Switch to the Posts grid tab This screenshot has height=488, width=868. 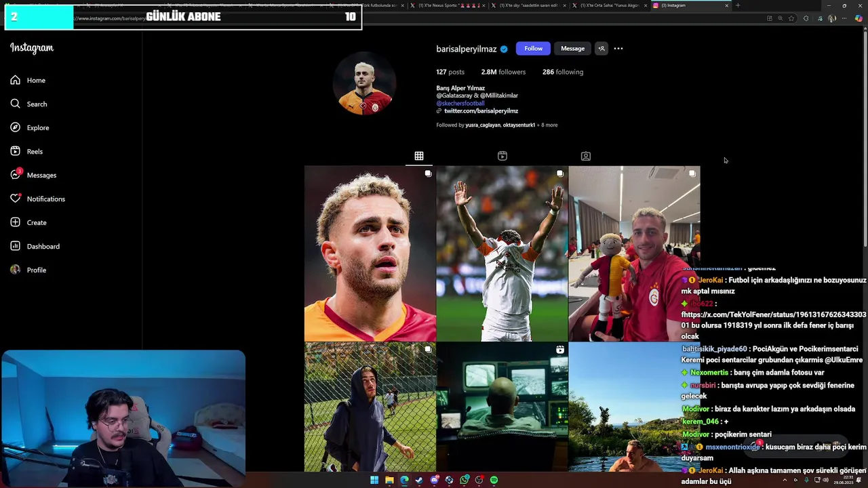[419, 156]
